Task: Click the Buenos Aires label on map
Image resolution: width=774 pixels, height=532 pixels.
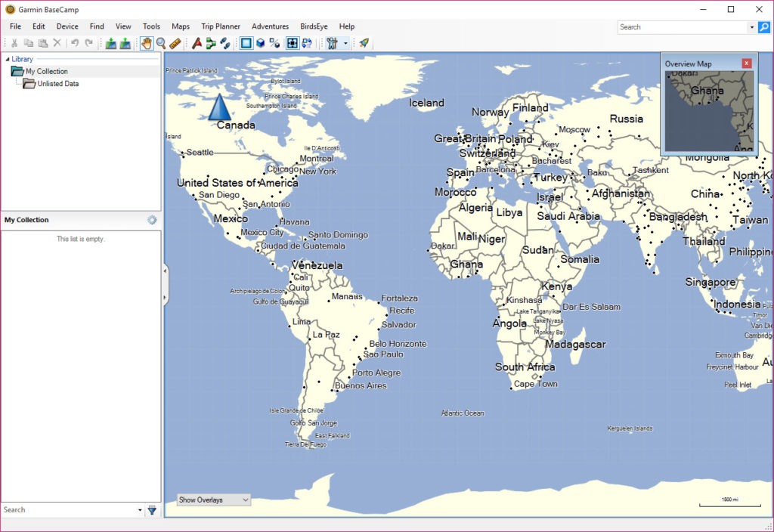Action: point(361,386)
